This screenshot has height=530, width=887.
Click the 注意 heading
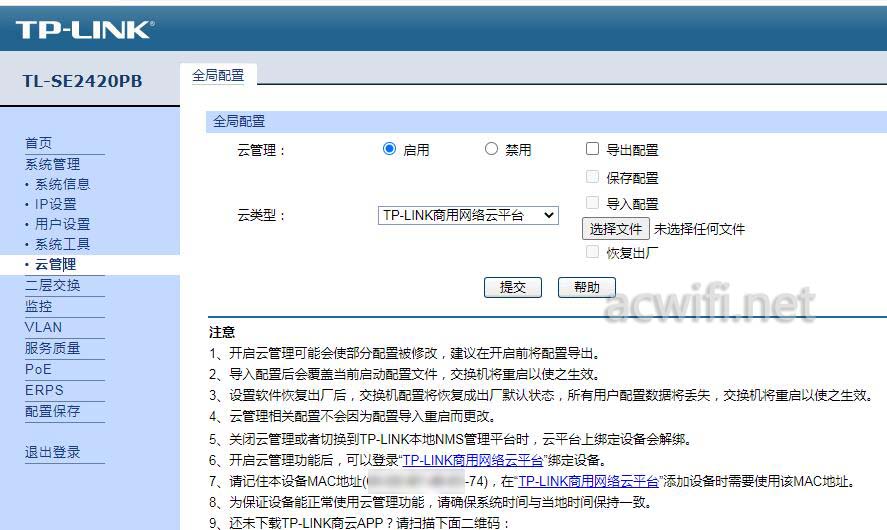click(x=222, y=332)
